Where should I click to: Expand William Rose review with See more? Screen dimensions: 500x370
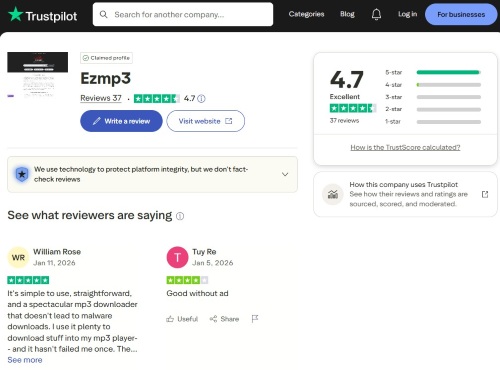point(25,360)
